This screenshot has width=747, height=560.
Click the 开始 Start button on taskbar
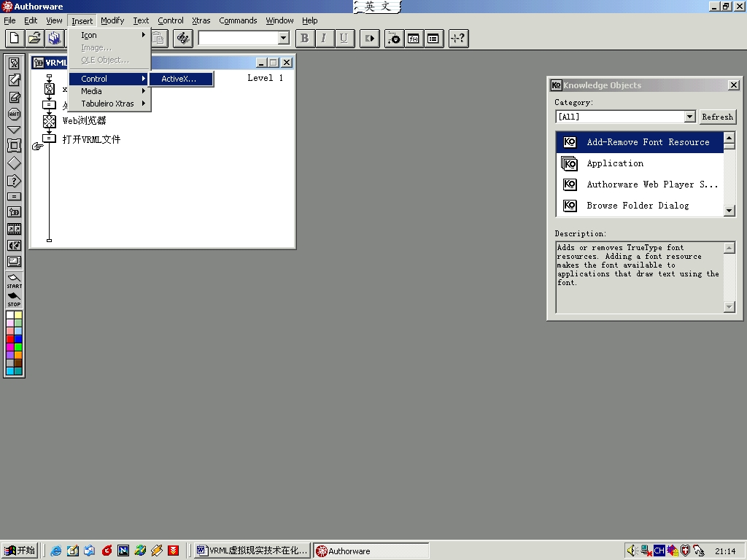[x=20, y=551]
